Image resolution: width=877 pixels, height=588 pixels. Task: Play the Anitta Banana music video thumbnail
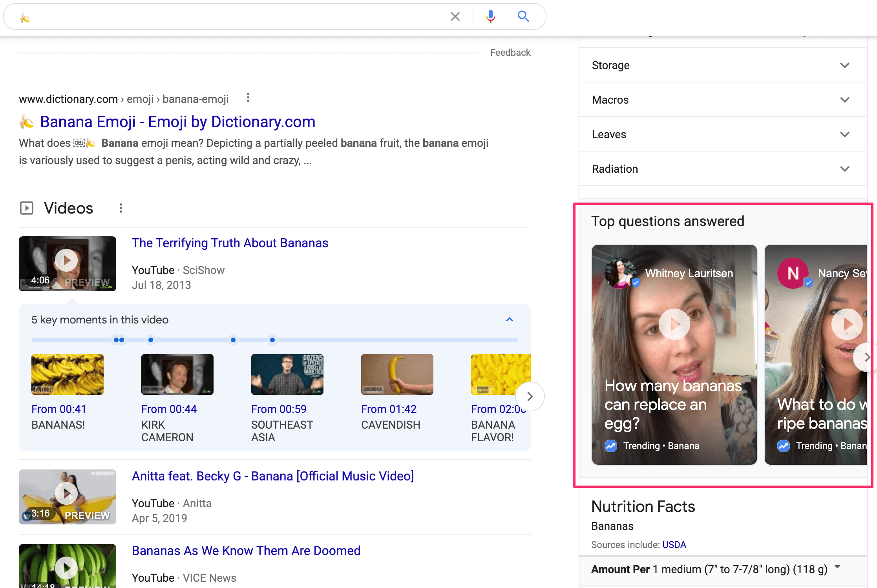[68, 497]
